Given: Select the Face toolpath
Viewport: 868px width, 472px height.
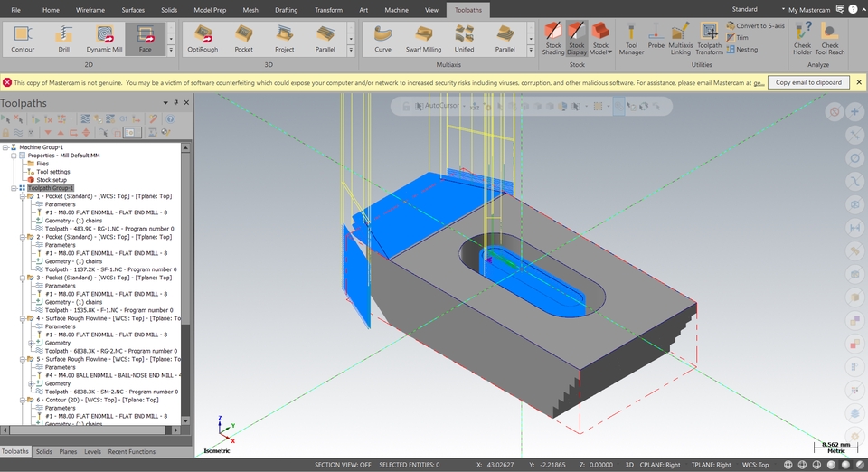Looking at the screenshot, I should [x=145, y=38].
